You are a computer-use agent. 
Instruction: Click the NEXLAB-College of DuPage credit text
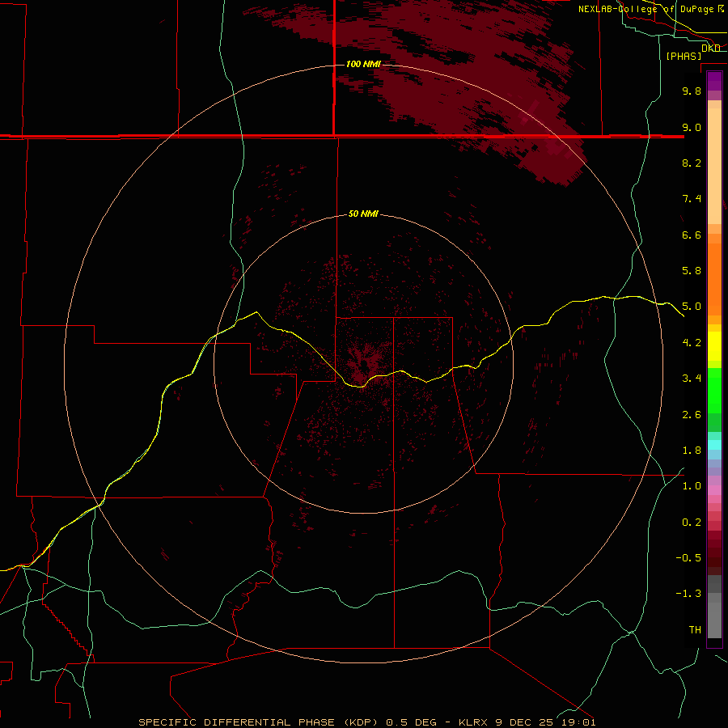650,9
